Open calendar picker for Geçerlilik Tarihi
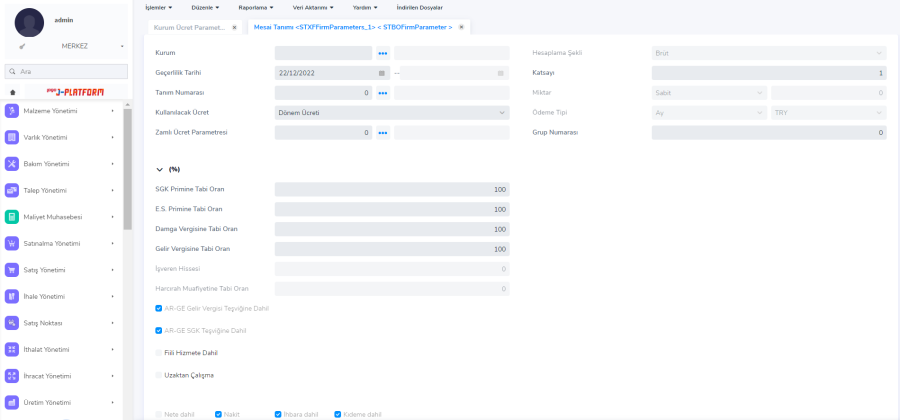This screenshot has width=900, height=420. (382, 73)
